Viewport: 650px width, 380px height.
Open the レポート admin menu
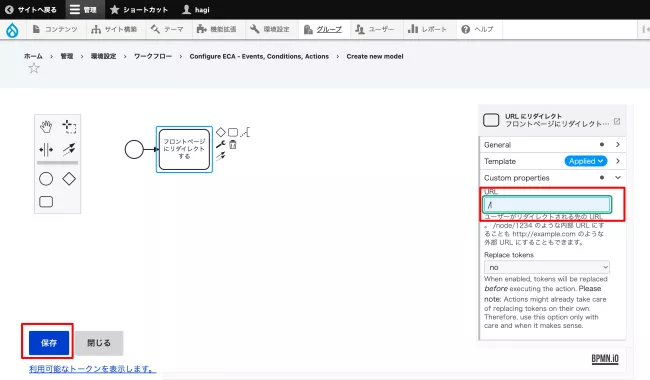428,29
